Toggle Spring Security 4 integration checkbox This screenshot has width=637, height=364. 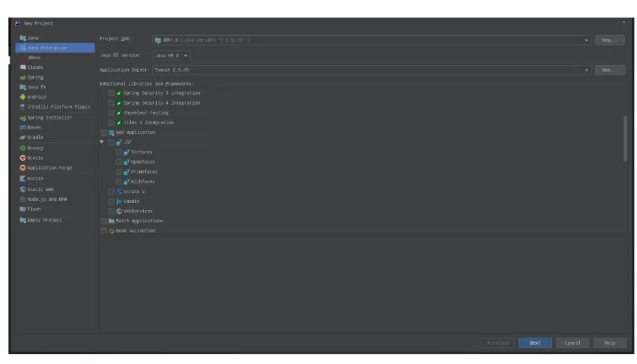pos(111,103)
